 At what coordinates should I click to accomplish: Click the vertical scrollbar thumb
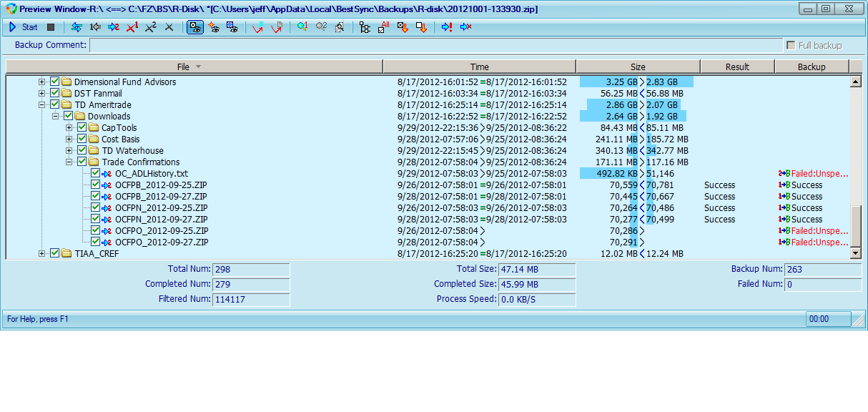point(855,226)
